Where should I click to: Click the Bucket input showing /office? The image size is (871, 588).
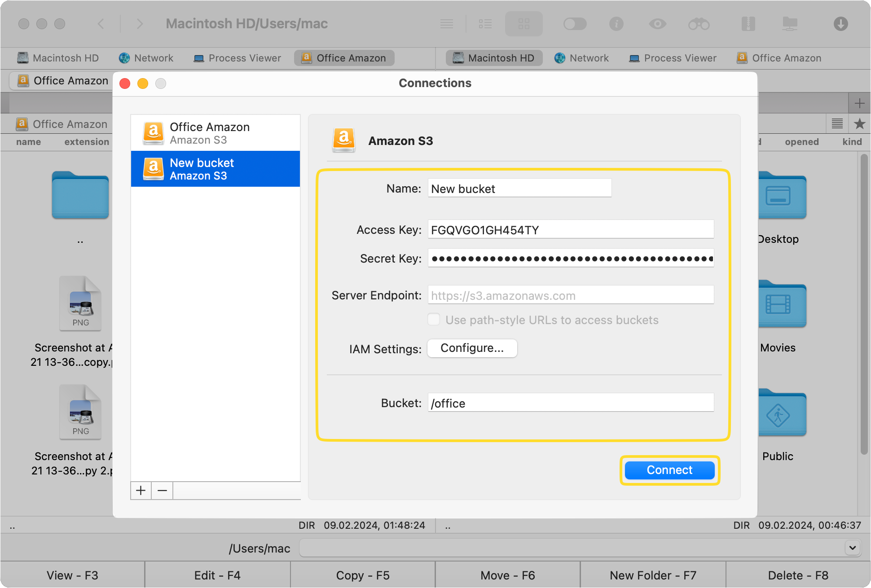tap(570, 403)
